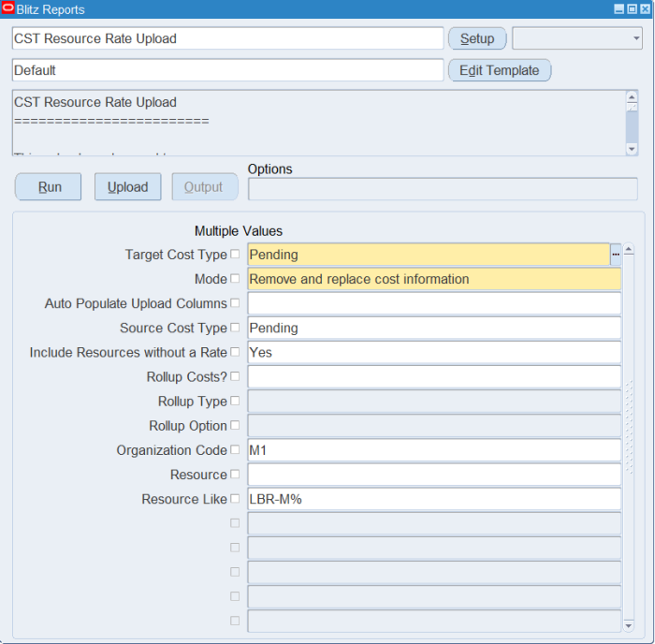Click the Upload button
The image size is (655, 644).
128,187
